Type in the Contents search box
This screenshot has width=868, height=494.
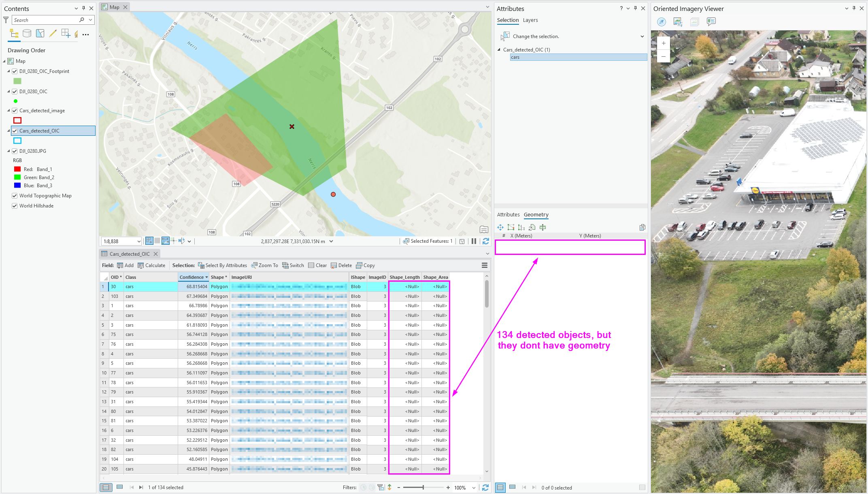coord(45,19)
